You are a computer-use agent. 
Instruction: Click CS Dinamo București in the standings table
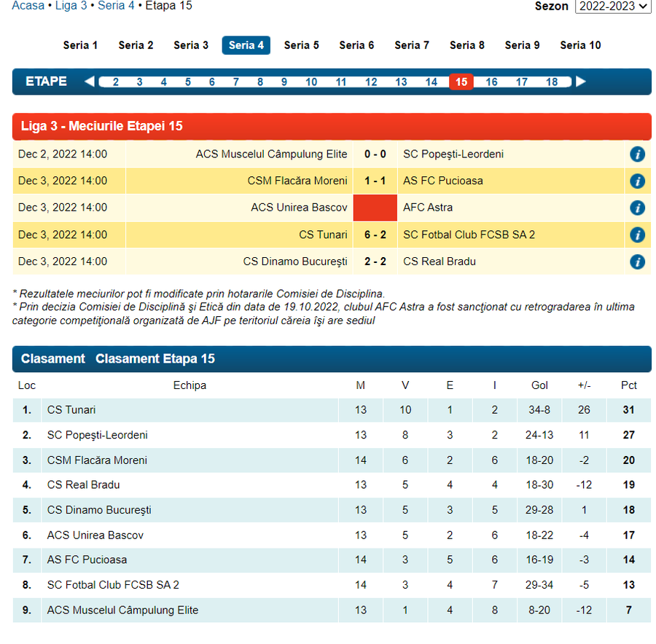tap(99, 510)
